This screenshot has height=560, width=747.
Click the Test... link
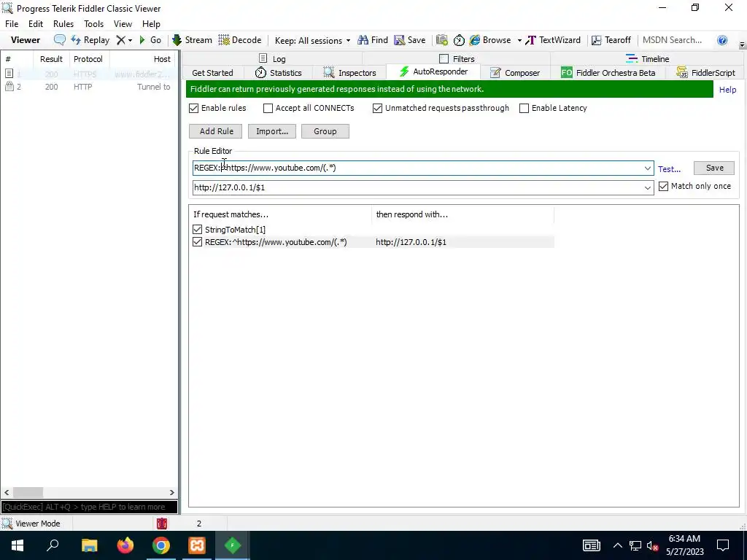pos(670,169)
